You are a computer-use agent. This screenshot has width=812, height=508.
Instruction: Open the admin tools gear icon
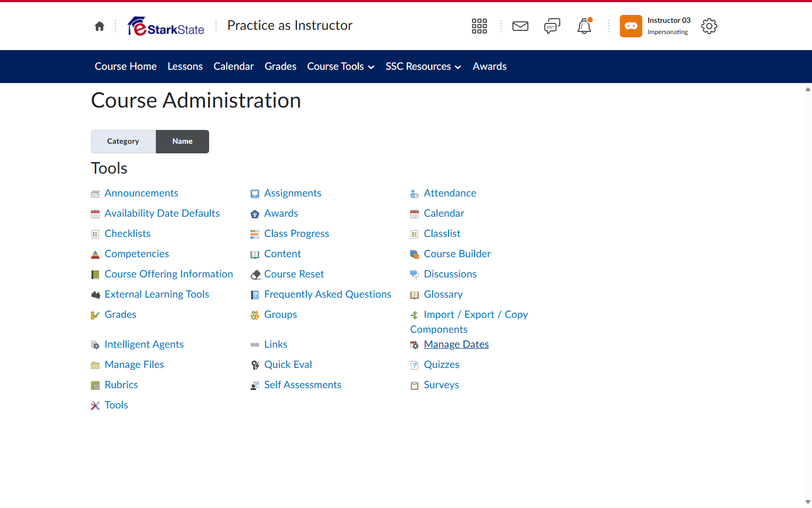(709, 26)
